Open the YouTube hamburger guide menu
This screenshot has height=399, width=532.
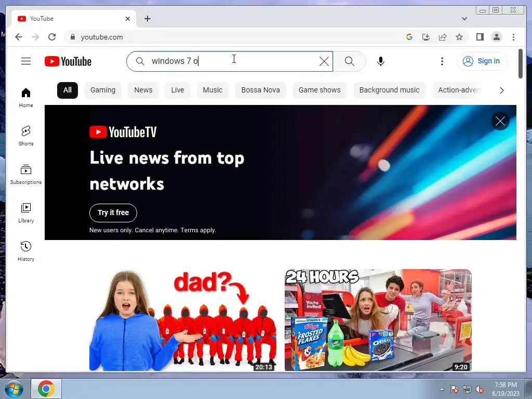(x=26, y=61)
